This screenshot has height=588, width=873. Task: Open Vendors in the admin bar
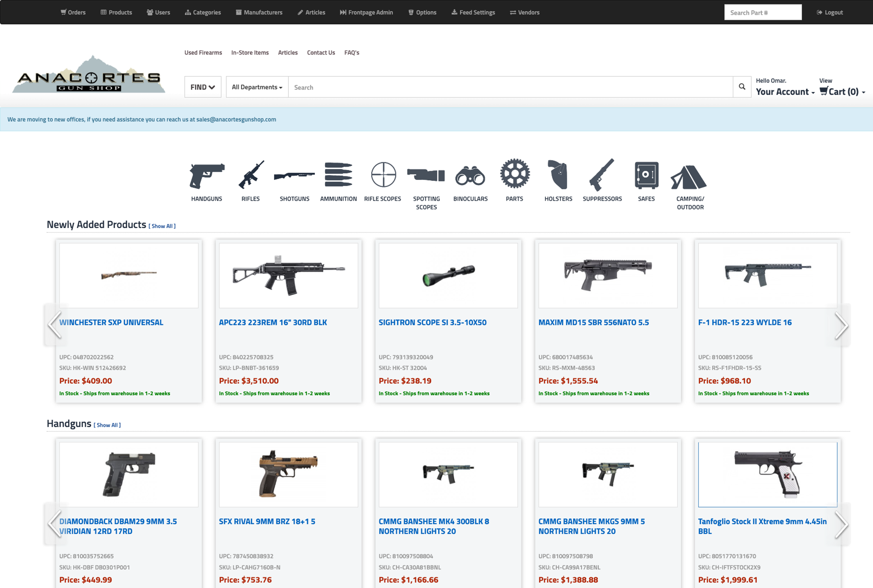pos(524,12)
